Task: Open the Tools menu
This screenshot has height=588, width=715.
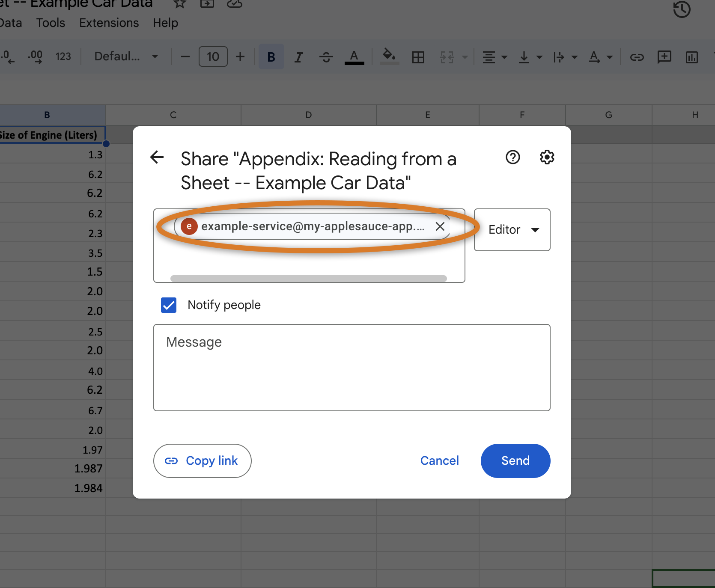Action: coord(51,23)
